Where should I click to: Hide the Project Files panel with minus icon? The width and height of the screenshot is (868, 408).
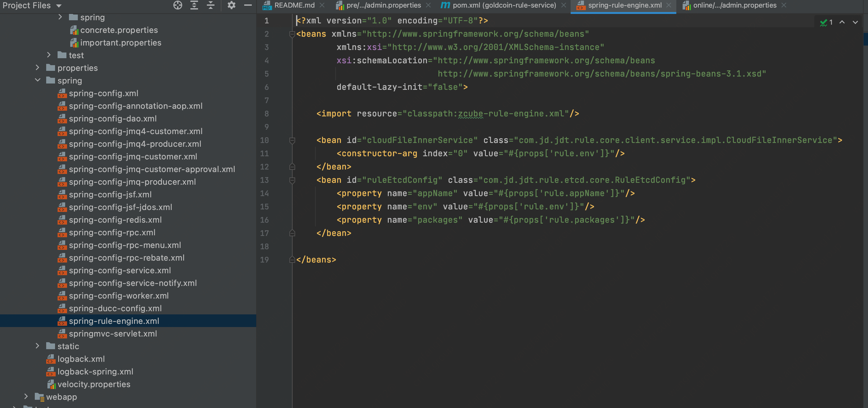click(248, 5)
